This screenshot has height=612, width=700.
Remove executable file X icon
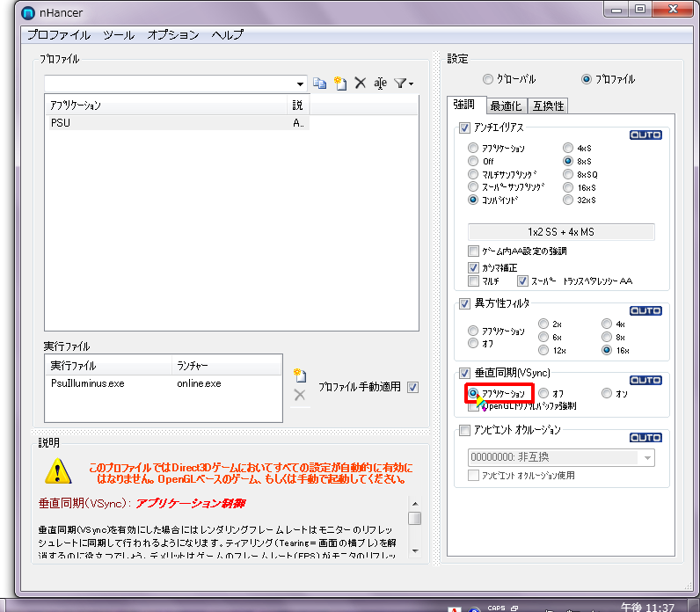(x=300, y=395)
